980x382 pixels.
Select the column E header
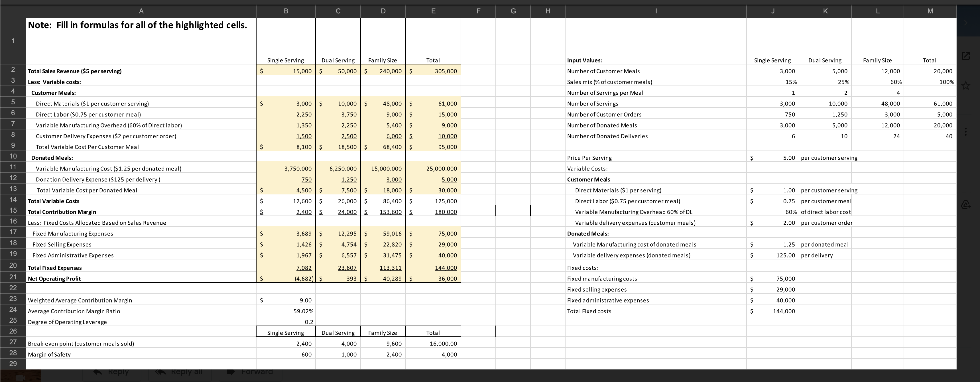click(433, 11)
